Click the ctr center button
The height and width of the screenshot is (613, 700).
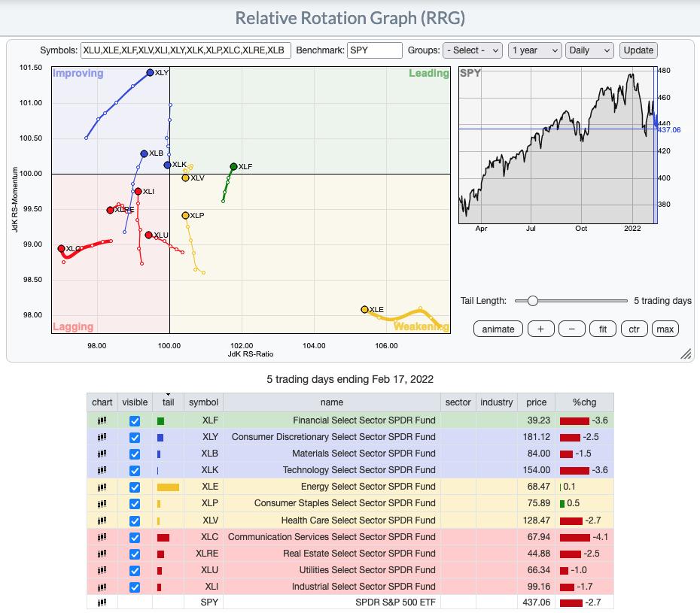(634, 329)
